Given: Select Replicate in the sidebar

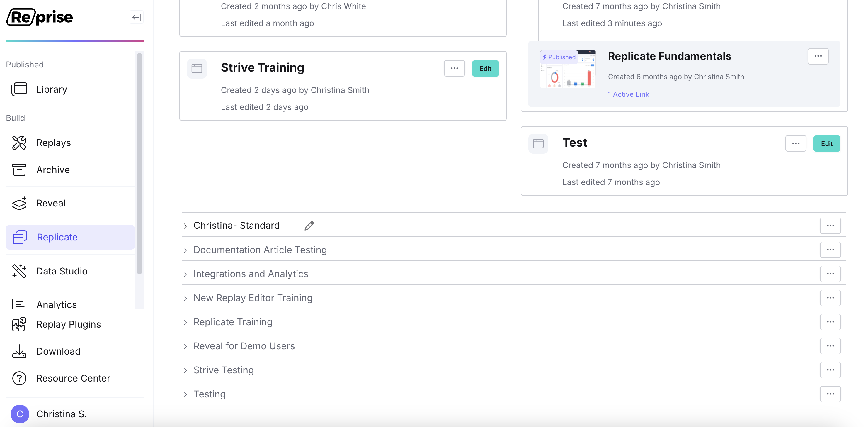Looking at the screenshot, I should pyautogui.click(x=70, y=237).
